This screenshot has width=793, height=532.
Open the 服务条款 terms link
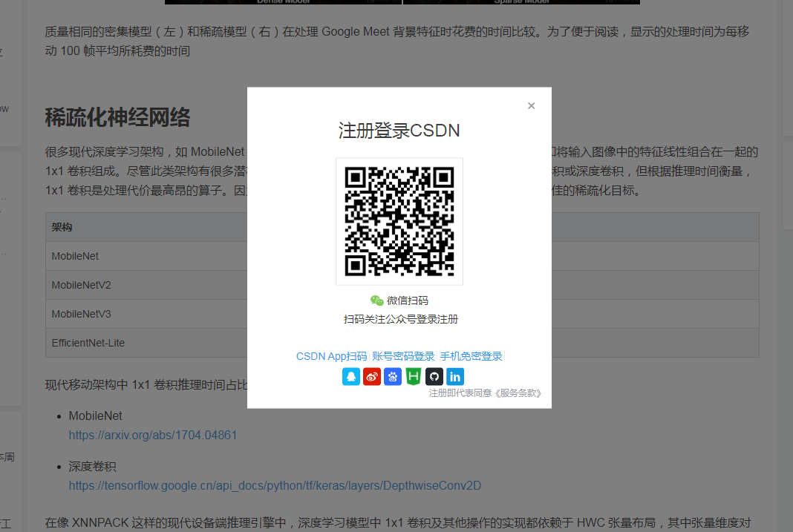[518, 393]
